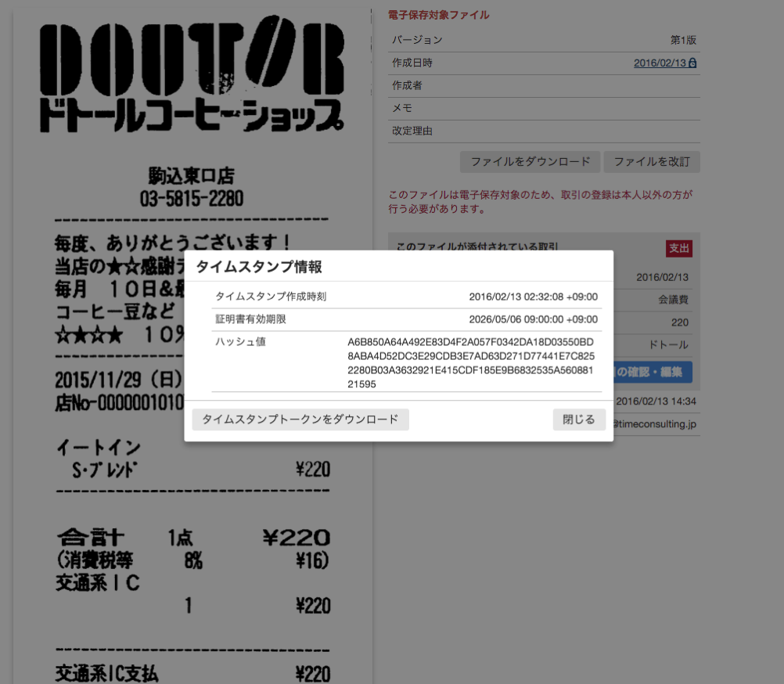
Task: Click the 証明書有効期限 label in dialog
Action: pyautogui.click(x=250, y=319)
